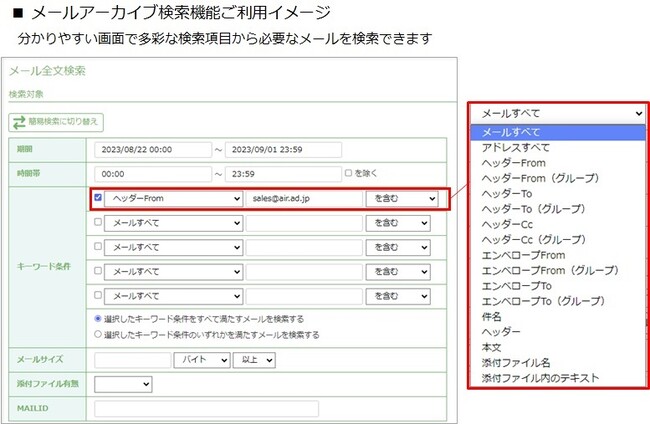Expand the 以上 comparison dropdown
This screenshot has width=650, height=425.
tap(254, 360)
